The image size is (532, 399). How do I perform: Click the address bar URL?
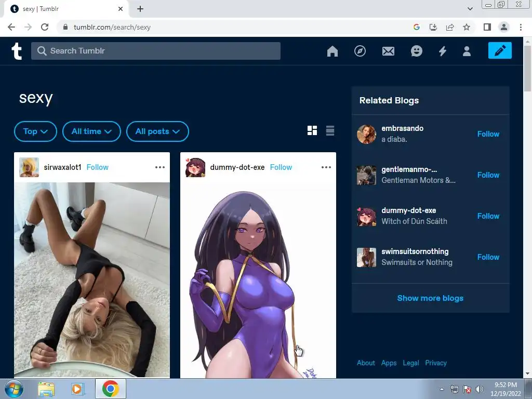[112, 27]
